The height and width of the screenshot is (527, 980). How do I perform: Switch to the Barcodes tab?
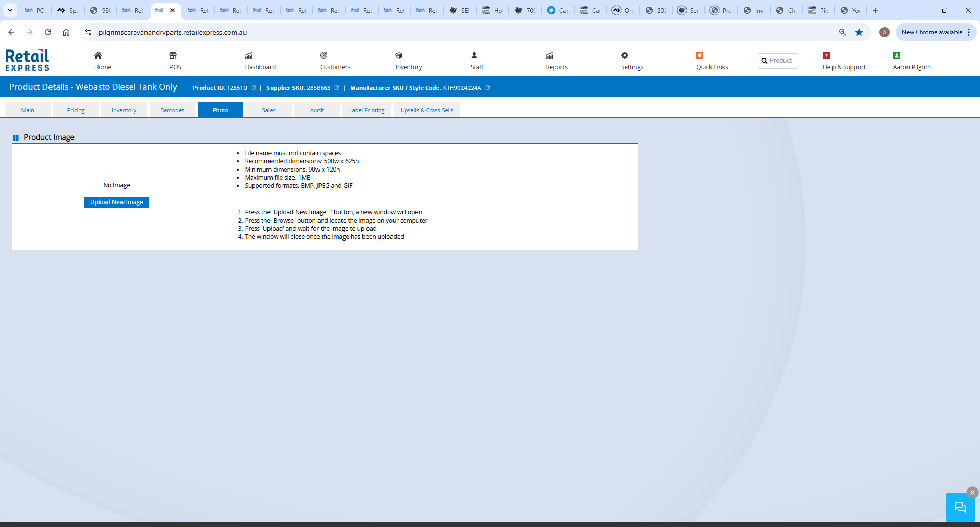click(173, 110)
